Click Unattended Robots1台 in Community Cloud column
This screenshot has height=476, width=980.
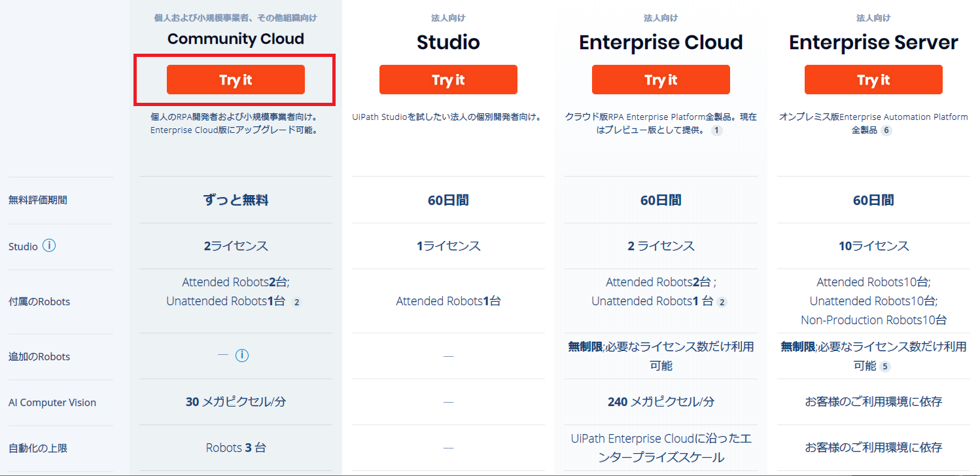pos(226,301)
